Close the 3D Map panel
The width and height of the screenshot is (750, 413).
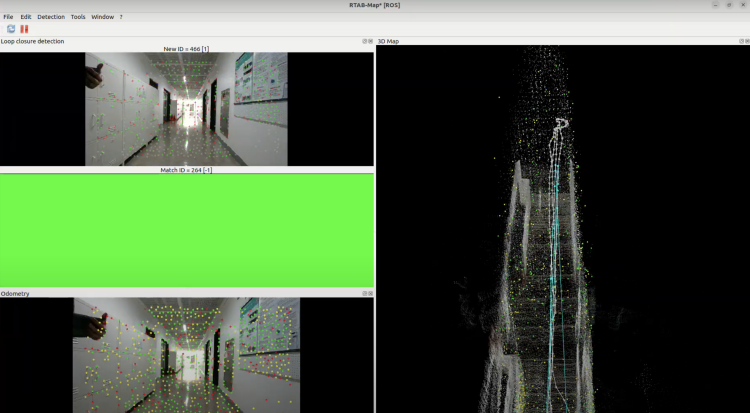pyautogui.click(x=745, y=41)
